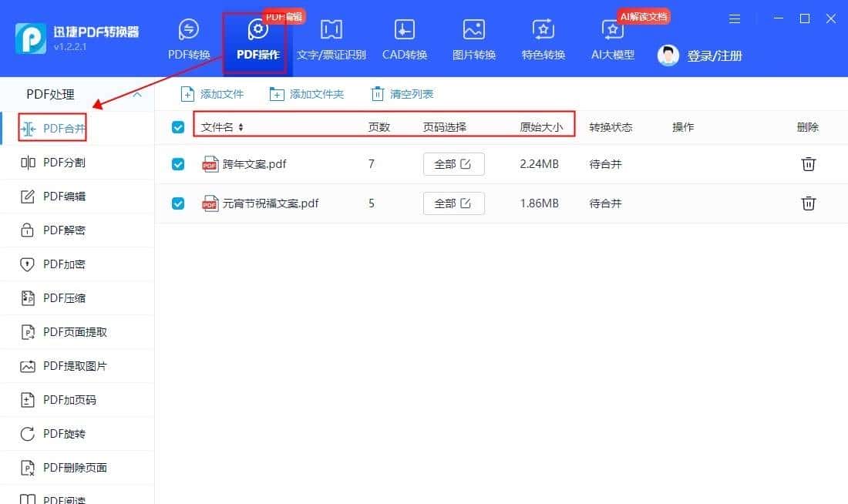The height and width of the screenshot is (504, 848).
Task: Open the 登录/注册 link
Action: click(715, 55)
